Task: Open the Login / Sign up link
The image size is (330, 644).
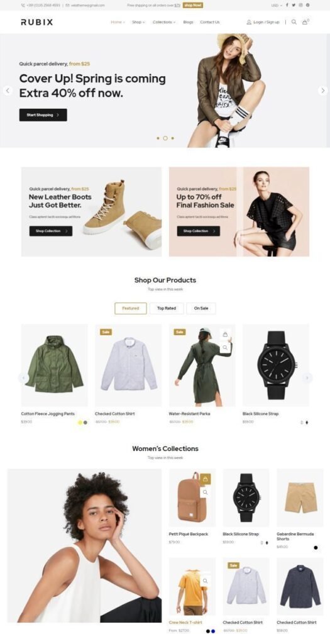Action: tap(263, 22)
